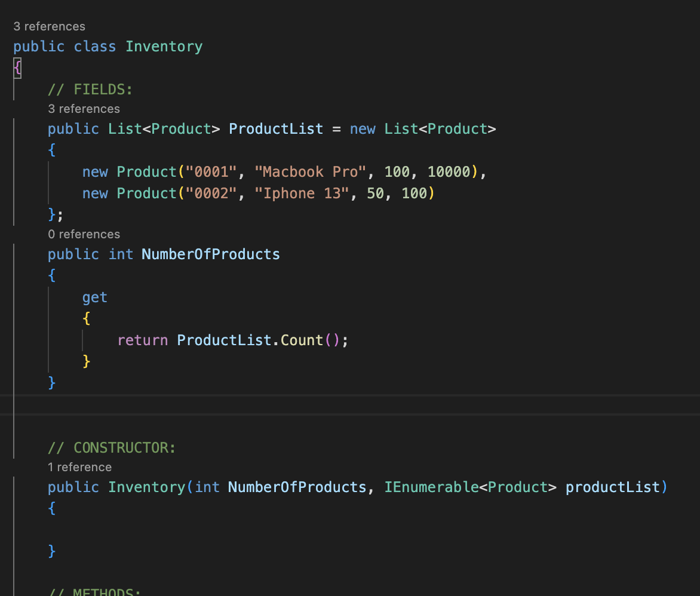700x596 pixels.
Task: Click the 'productList' parameter name
Action: click(613, 487)
